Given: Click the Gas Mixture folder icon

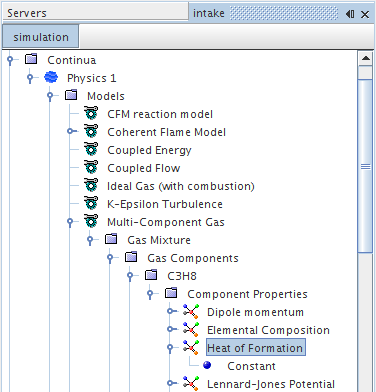Looking at the screenshot, I should pyautogui.click(x=111, y=239).
